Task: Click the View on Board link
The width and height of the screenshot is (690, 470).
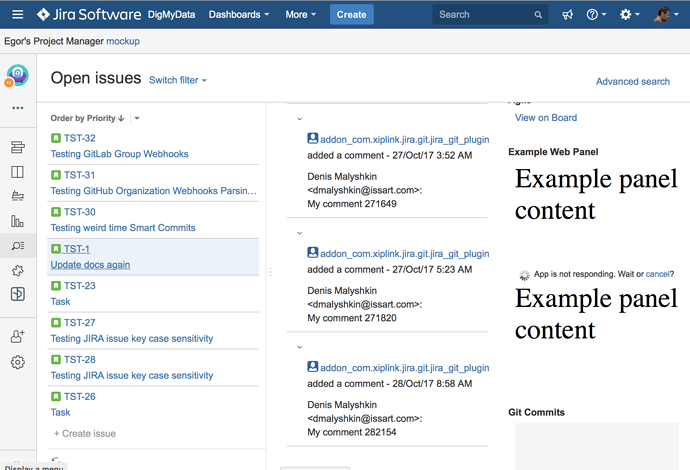Action: 546,118
